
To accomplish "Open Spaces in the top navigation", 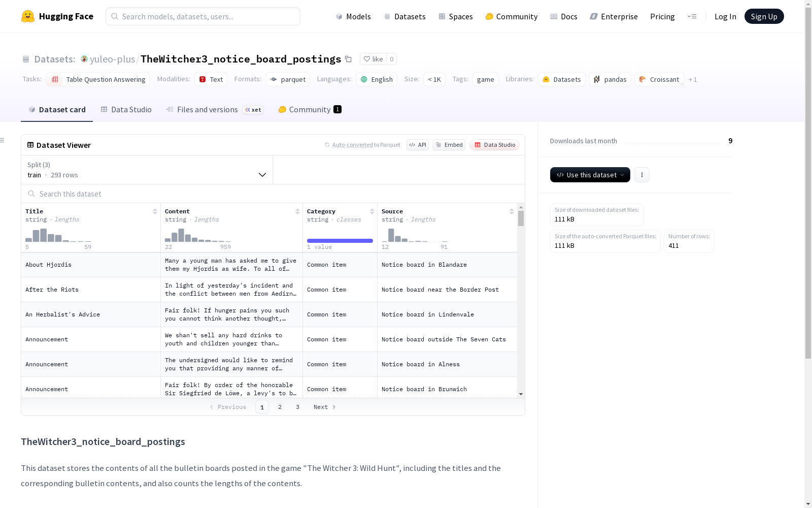I will 456,16.
